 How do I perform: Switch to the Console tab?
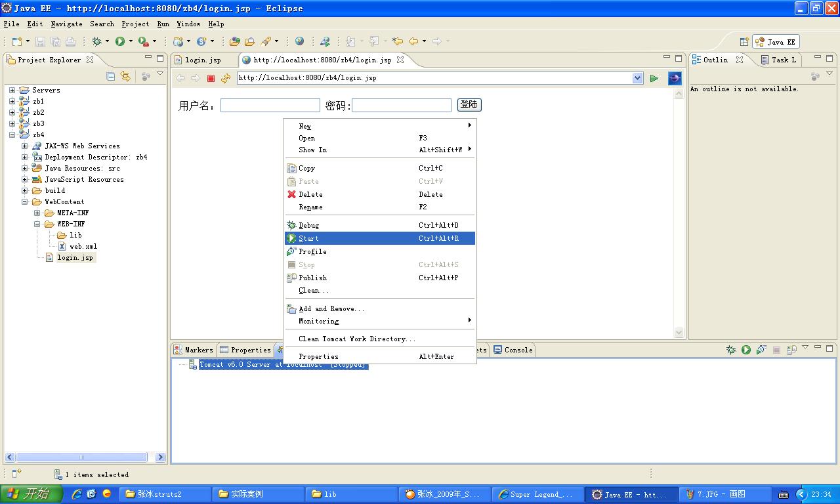pos(513,350)
